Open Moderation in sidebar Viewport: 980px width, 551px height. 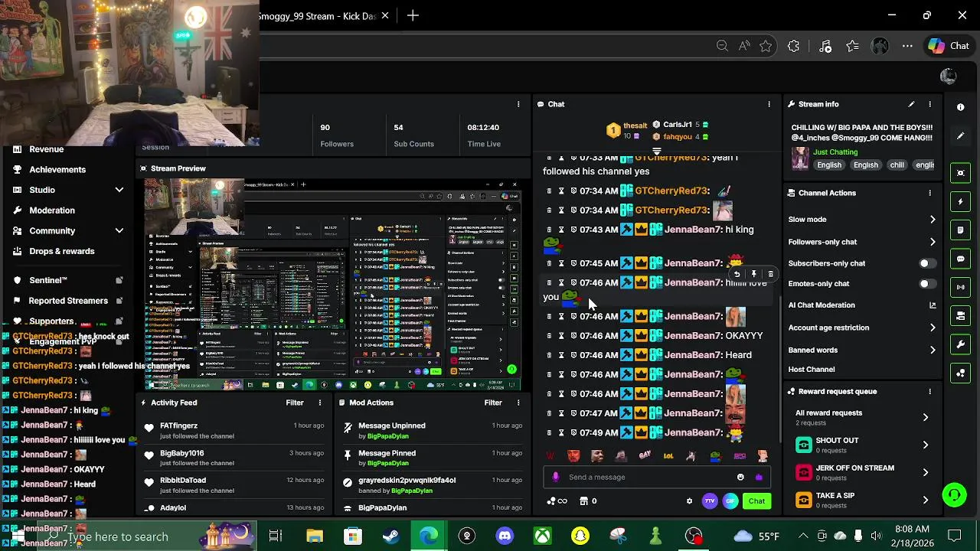tap(52, 210)
